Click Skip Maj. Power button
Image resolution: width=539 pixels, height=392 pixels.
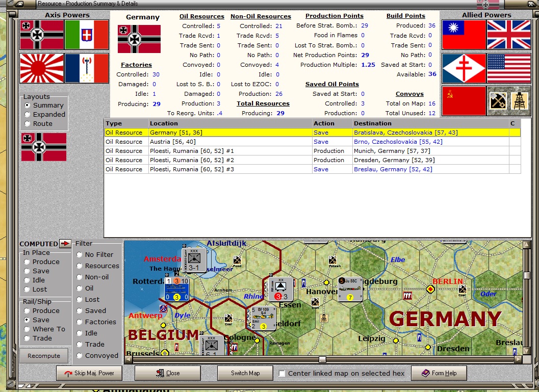coord(89,373)
